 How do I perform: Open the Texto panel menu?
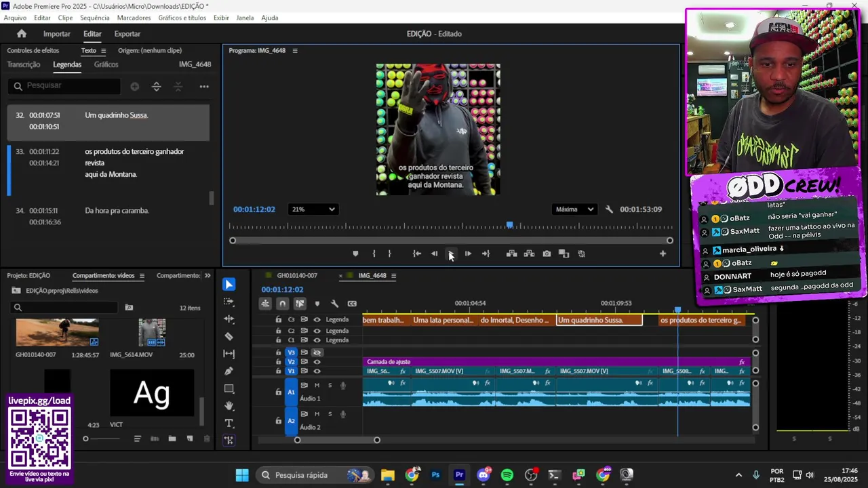[103, 51]
